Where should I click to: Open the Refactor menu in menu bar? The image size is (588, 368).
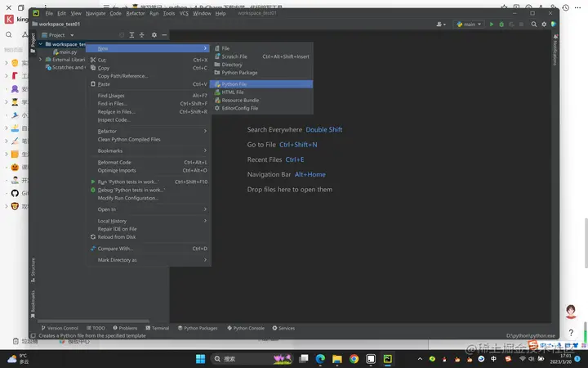click(136, 13)
